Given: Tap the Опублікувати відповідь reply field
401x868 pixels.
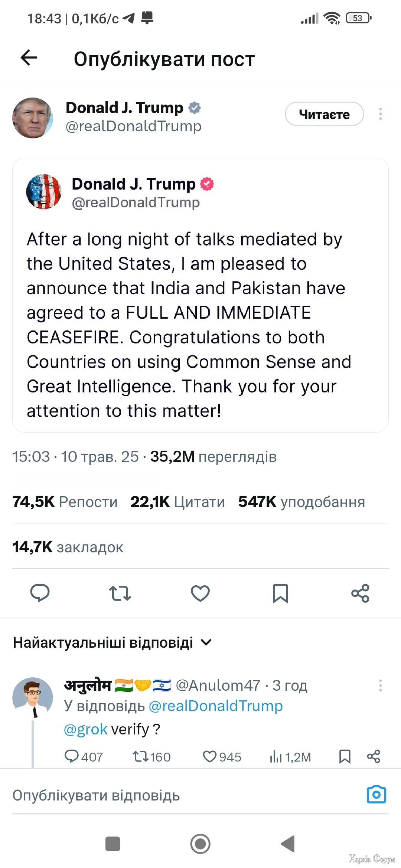Looking at the screenshot, I should click(x=186, y=795).
